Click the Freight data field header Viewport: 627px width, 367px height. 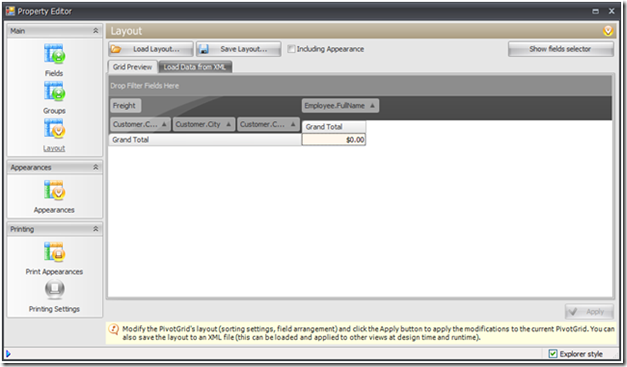(x=125, y=106)
